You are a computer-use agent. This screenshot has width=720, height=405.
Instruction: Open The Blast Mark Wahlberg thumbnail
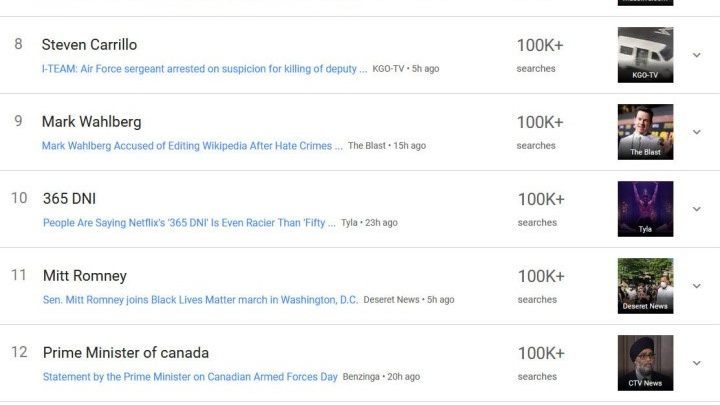(x=645, y=132)
